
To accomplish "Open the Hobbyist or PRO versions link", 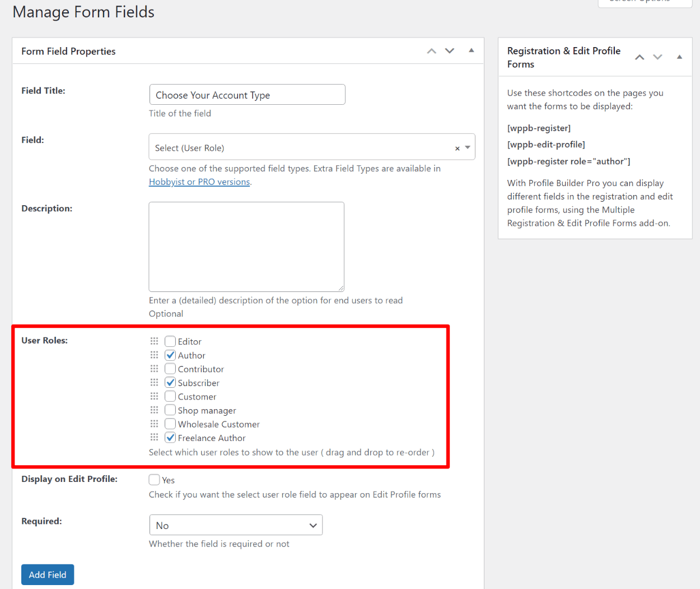I will coord(199,182).
